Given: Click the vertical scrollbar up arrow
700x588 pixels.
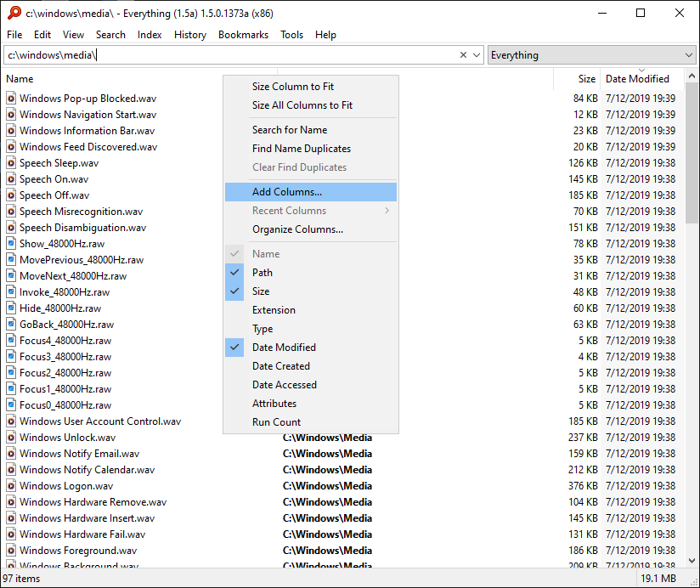Looking at the screenshot, I should pyautogui.click(x=692, y=76).
